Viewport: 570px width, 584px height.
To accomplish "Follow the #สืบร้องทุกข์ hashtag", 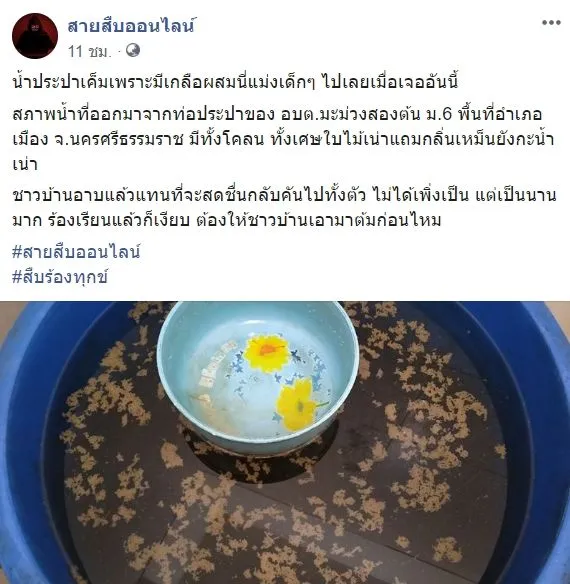I will 60,277.
